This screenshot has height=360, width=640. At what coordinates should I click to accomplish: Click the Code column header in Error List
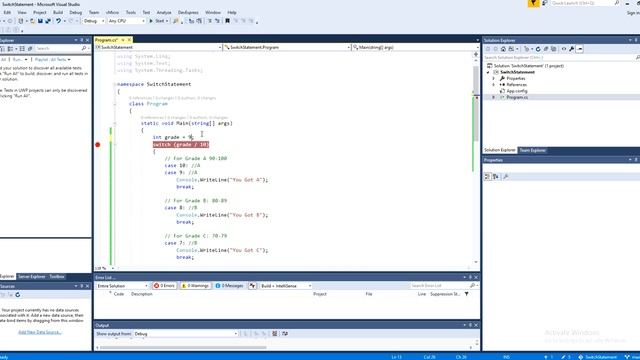pyautogui.click(x=119, y=294)
